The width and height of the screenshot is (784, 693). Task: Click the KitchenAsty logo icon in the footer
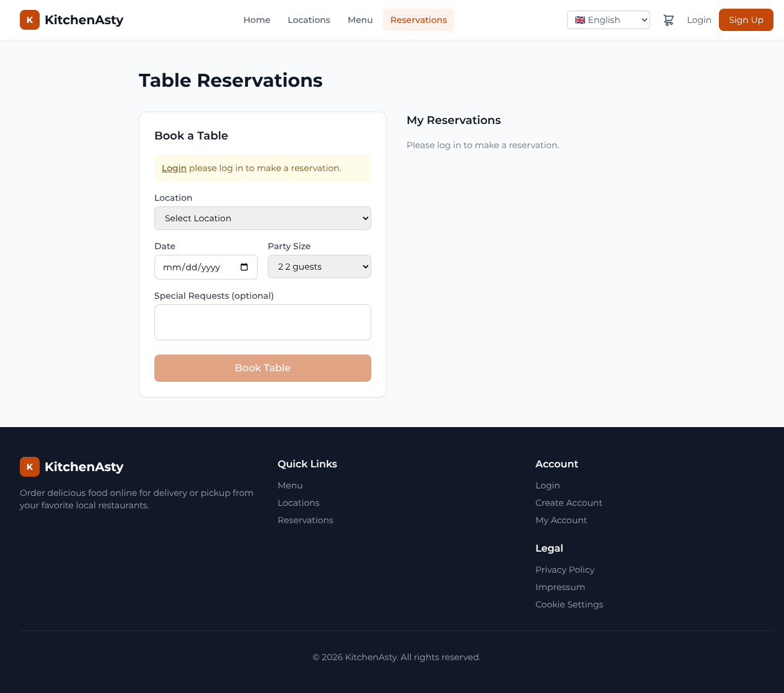point(29,467)
